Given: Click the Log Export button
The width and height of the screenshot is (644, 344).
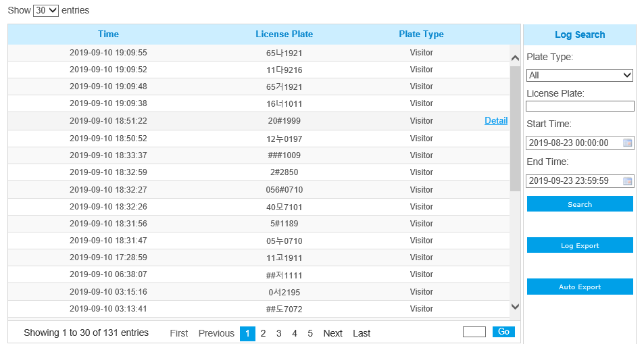Looking at the screenshot, I should 580,245.
